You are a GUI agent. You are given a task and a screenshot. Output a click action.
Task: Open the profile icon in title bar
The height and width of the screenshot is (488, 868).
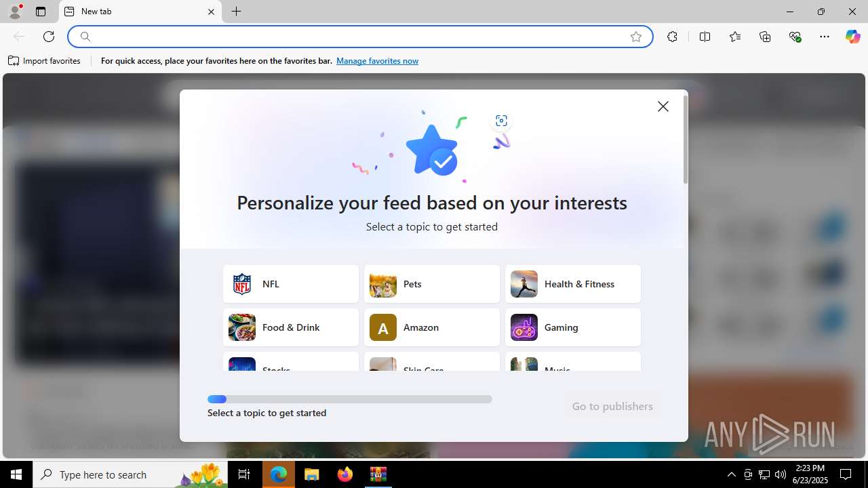(15, 12)
